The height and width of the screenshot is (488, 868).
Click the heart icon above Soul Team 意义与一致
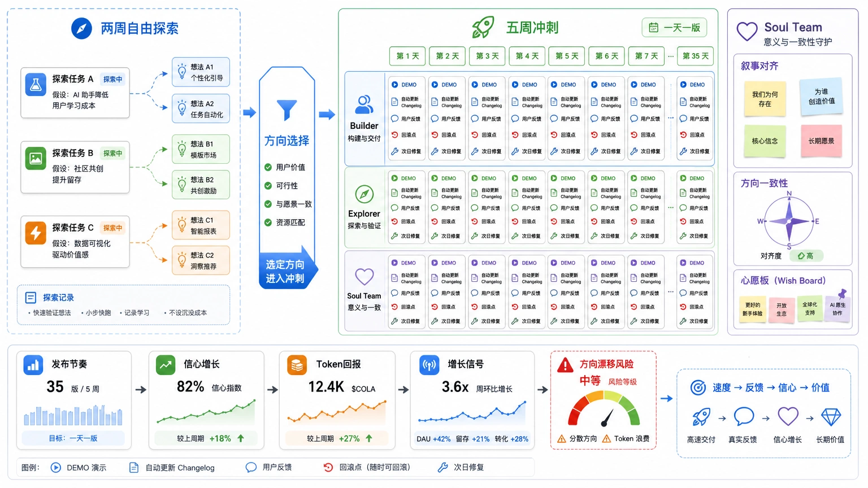[364, 277]
